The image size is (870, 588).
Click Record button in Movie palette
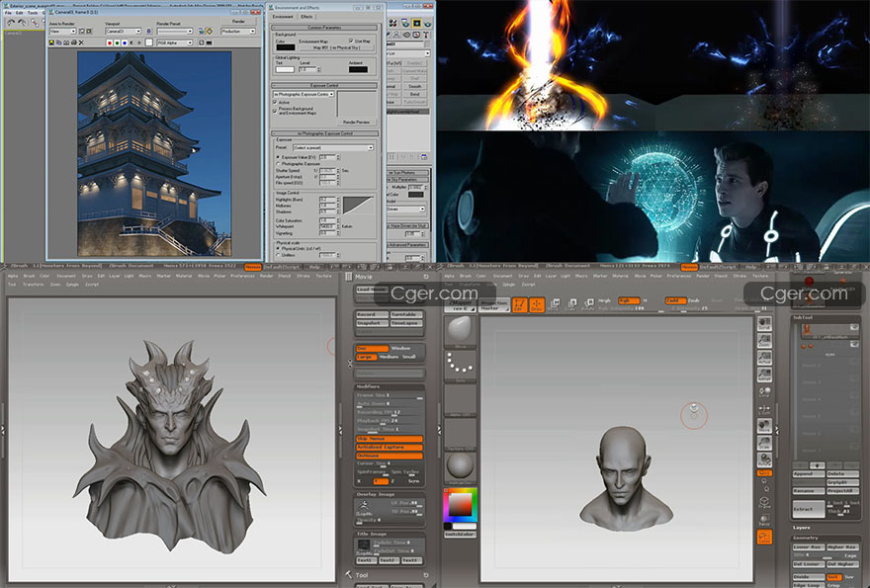(x=371, y=314)
